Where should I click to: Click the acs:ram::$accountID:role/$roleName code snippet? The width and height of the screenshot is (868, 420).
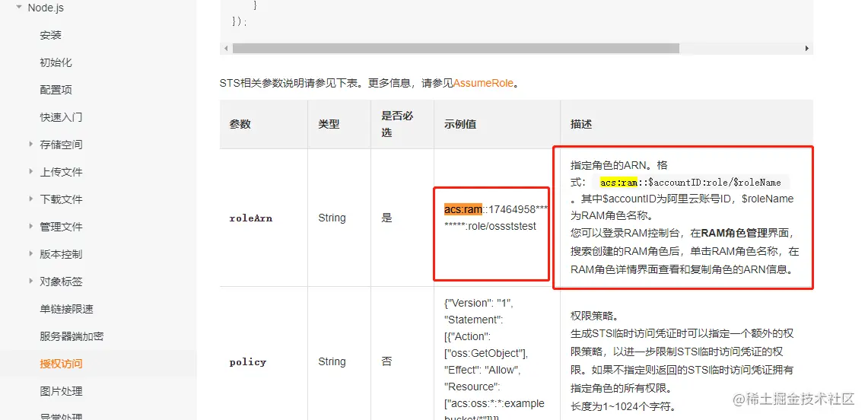click(x=690, y=183)
